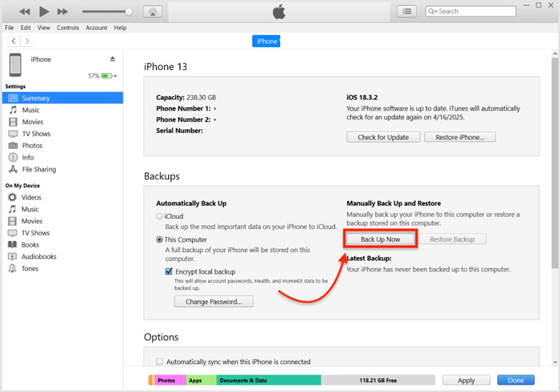Adjust the volume slider knob

click(x=129, y=12)
